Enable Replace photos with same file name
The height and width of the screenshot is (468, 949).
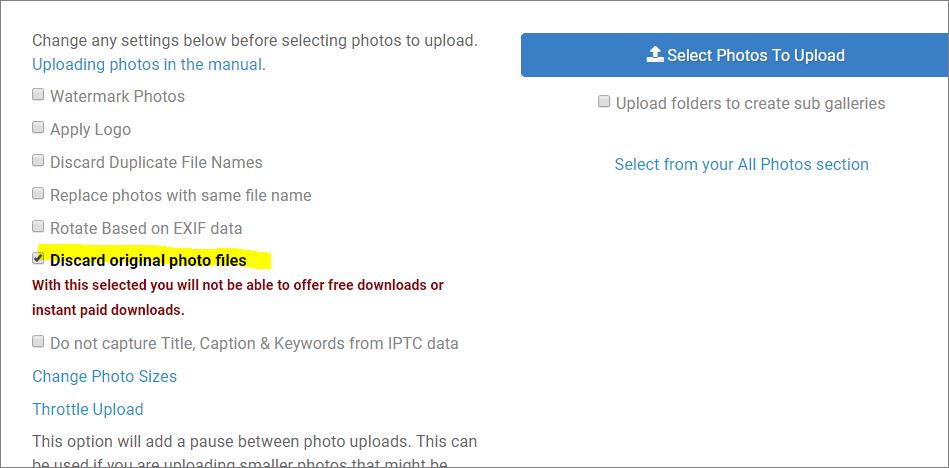click(x=38, y=194)
